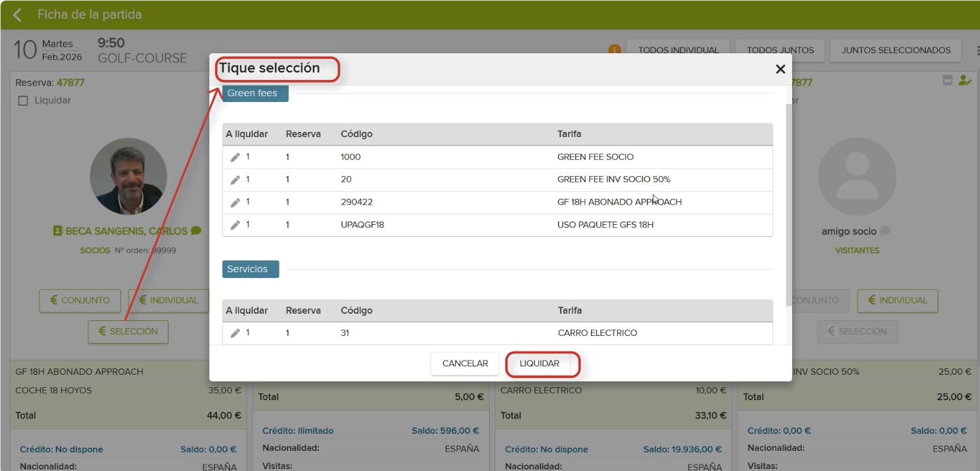Click pencil icon for code 20 row

(x=235, y=180)
